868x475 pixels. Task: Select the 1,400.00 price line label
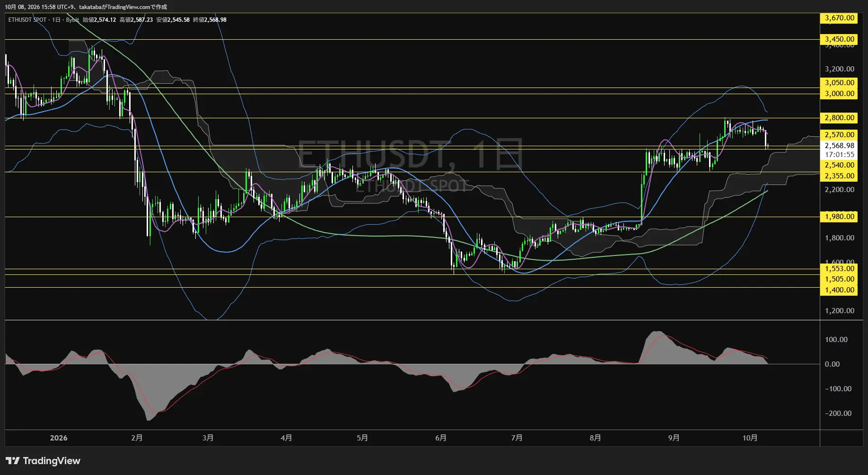[x=839, y=290]
